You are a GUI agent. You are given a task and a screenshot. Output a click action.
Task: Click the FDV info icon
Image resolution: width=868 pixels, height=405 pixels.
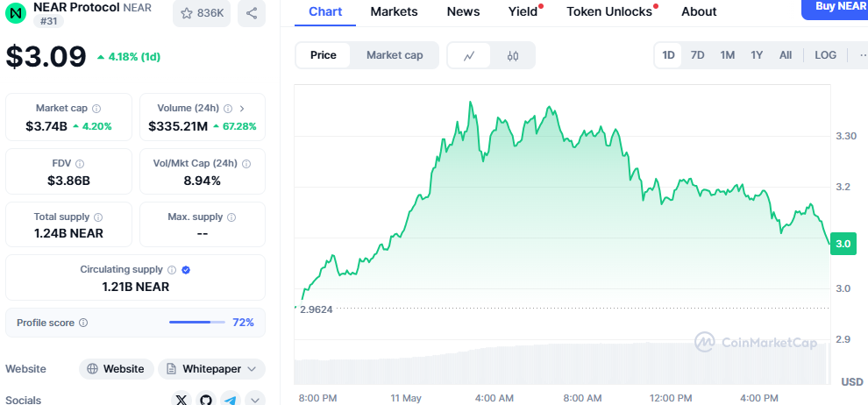(x=80, y=164)
